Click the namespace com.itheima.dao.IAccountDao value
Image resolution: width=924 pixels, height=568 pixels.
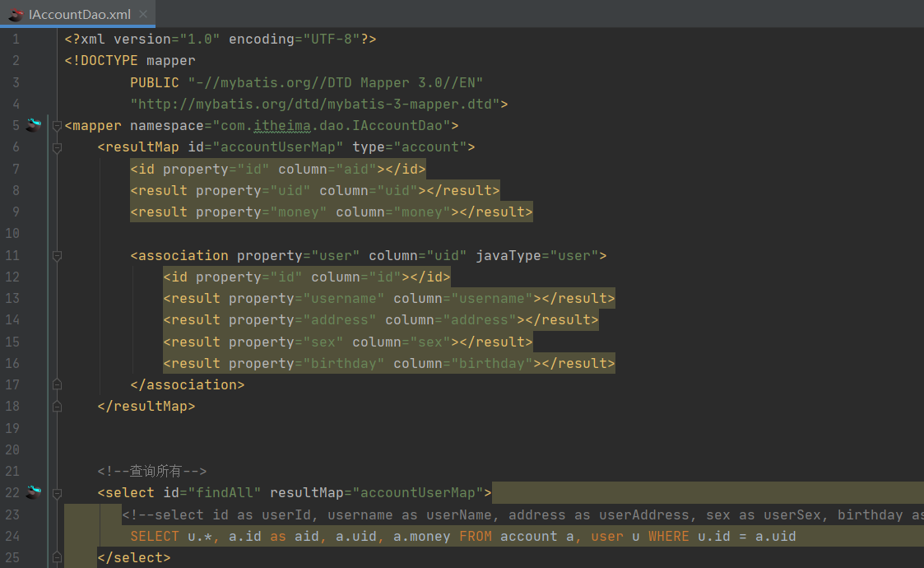(x=332, y=126)
